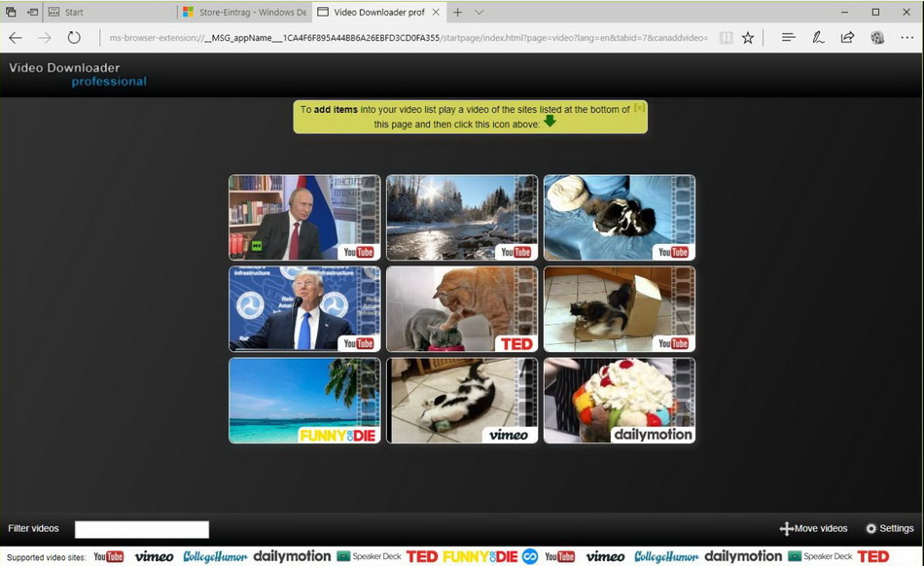Select the YouTube logo in supported sites
Viewport: 924px width, 566px height.
108,556
